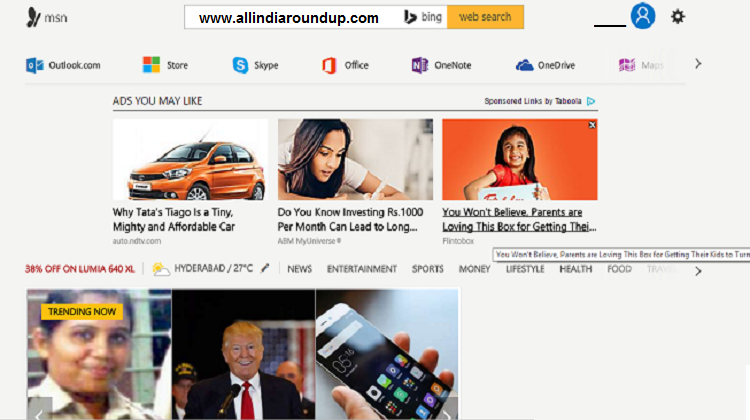Viewport: 750px width, 420px height.
Task: Expand more services with right chevron
Action: click(x=698, y=64)
